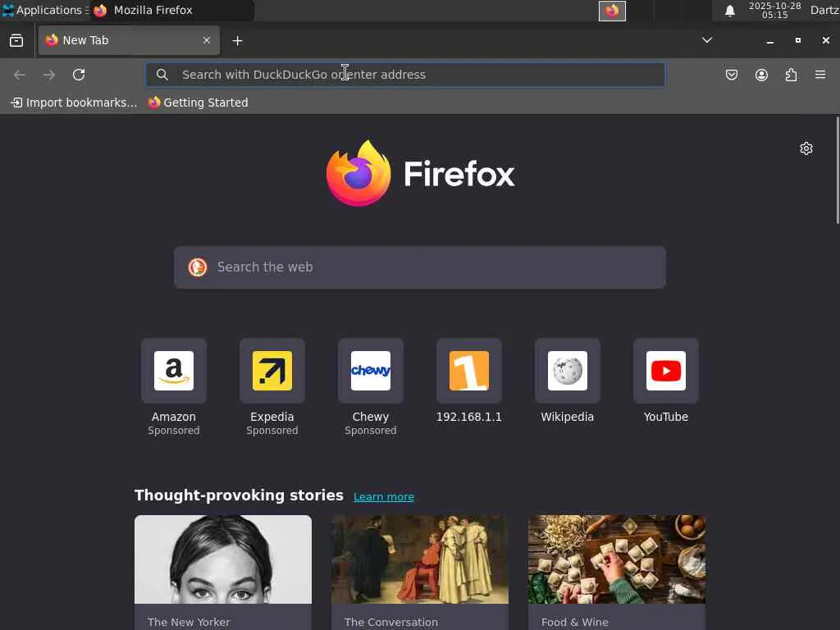Open the Expedia sponsored shortcut

pos(272,371)
